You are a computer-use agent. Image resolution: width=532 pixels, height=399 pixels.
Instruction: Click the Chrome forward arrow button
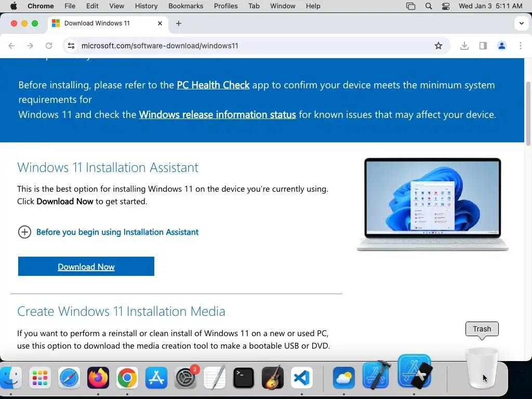[x=30, y=46]
